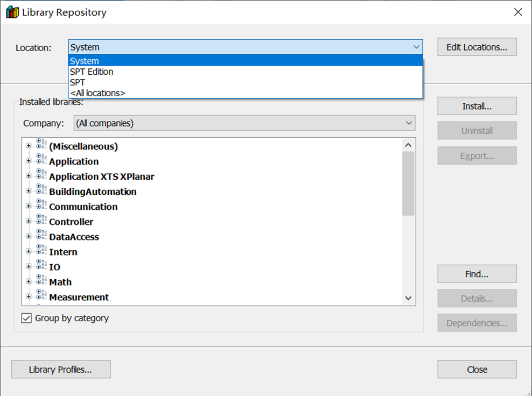Expand the Application XTS XPlanar node
Screen dimensions: 532x396
[x=29, y=176]
